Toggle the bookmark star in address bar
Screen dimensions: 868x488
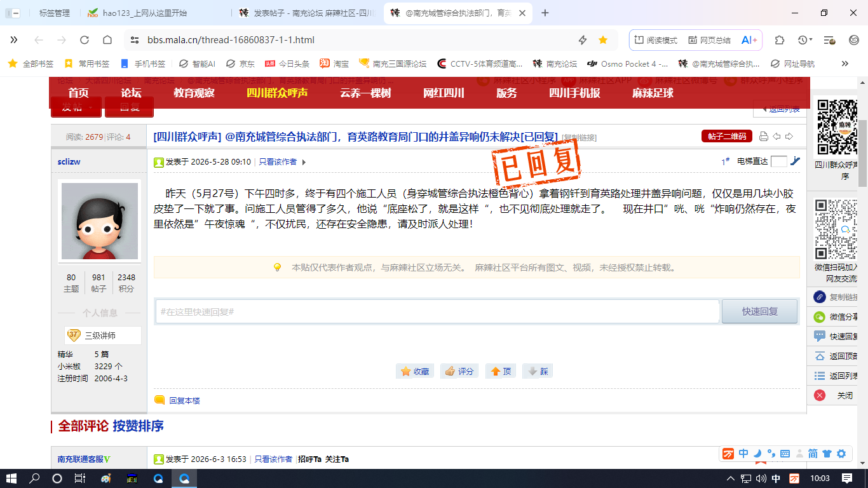point(603,40)
